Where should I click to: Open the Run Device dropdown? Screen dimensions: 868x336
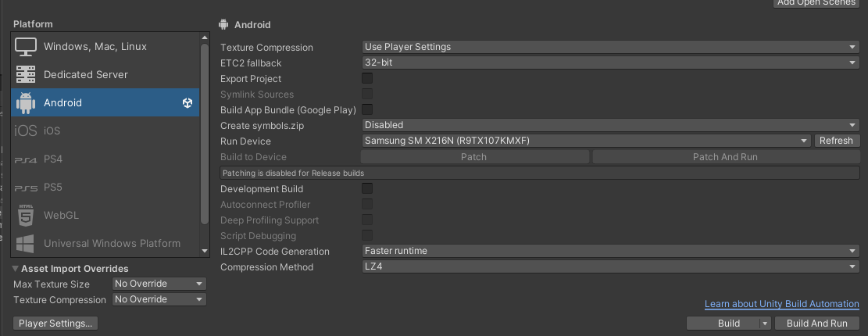[586, 141]
